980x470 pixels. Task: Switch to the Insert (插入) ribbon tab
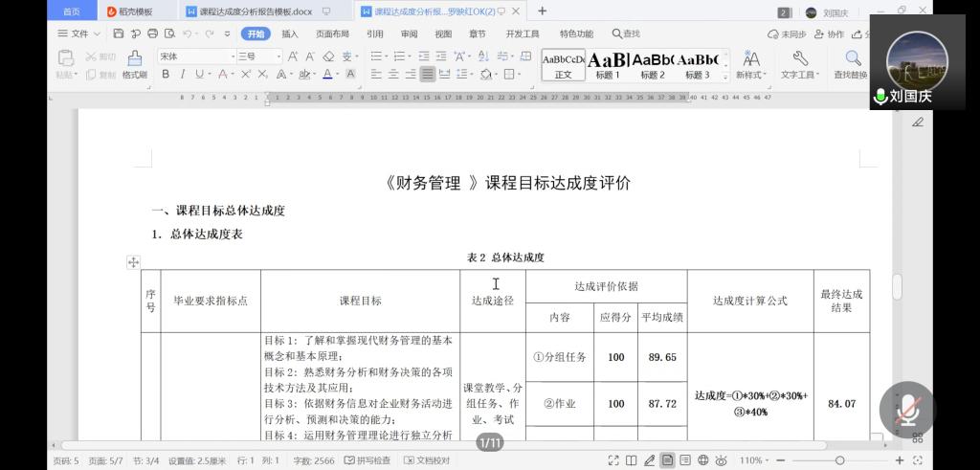pos(289,34)
